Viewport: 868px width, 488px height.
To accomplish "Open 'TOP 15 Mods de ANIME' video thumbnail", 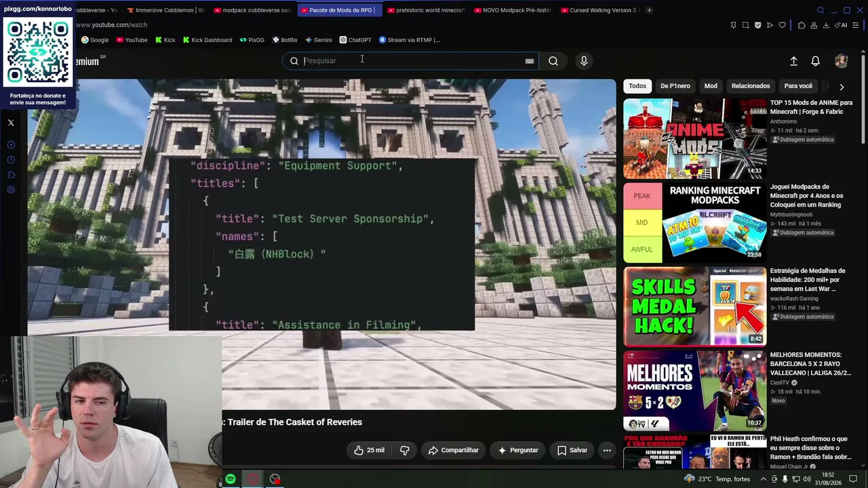I will (x=695, y=139).
